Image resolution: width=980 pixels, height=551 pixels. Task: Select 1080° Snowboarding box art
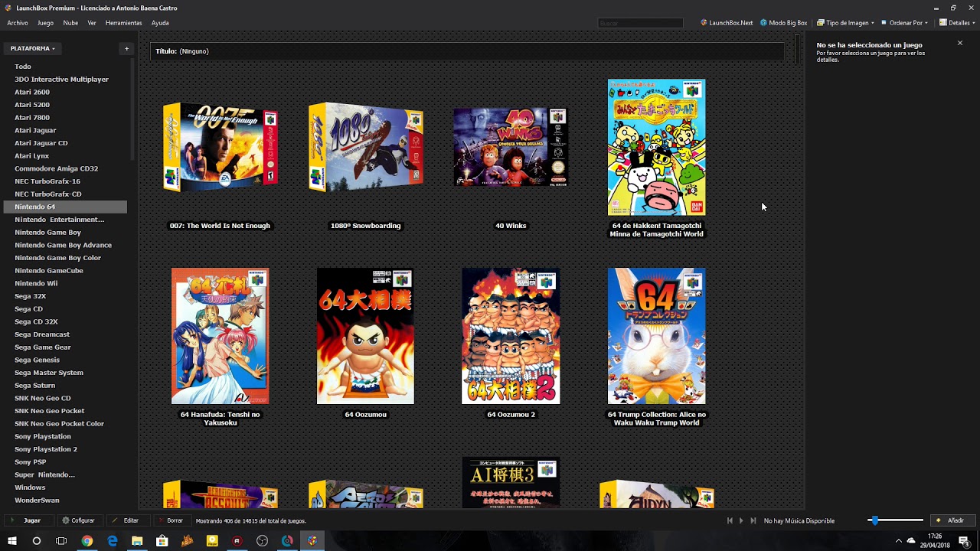pyautogui.click(x=365, y=146)
